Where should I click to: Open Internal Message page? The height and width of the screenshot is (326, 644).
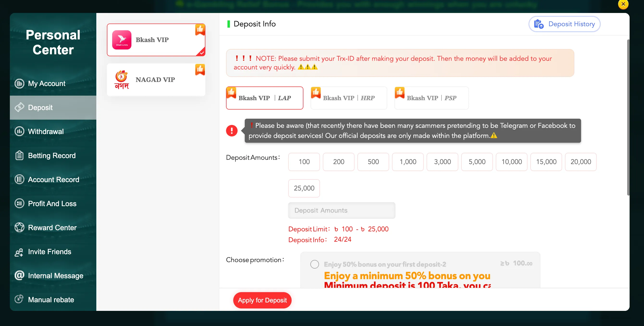[53, 276]
